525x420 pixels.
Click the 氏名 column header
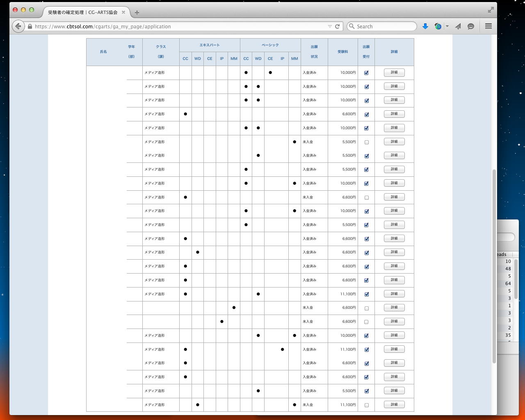click(103, 52)
